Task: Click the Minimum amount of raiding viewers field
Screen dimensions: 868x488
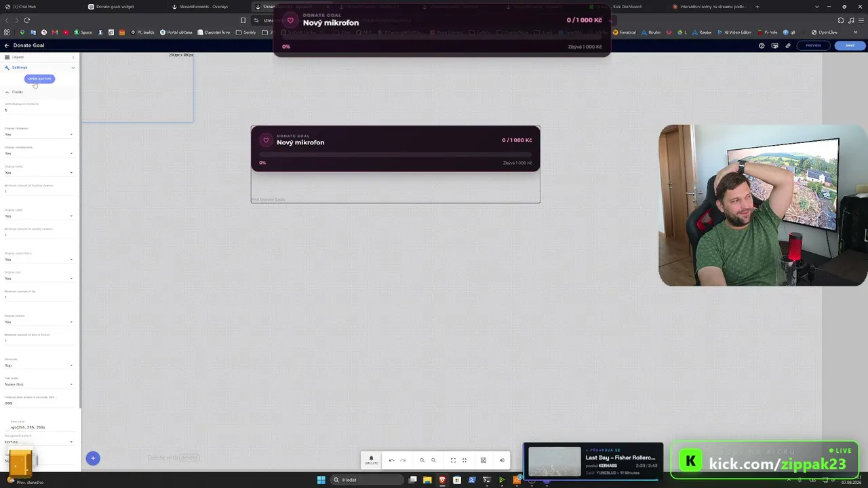Action: pos(39,235)
